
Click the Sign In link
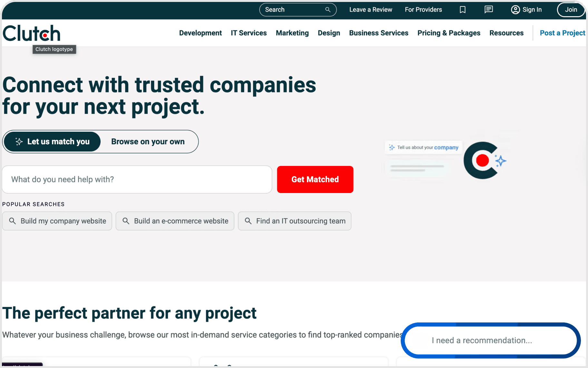(x=526, y=10)
